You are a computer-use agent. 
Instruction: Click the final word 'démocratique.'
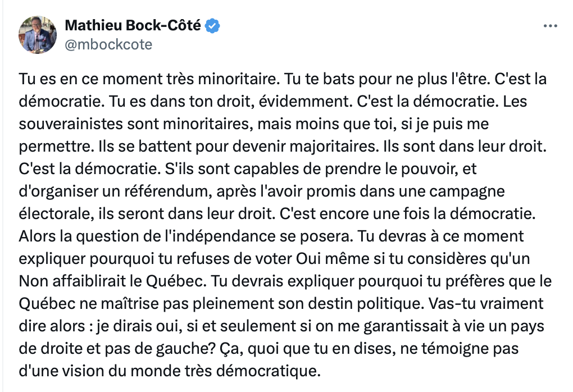[269, 372]
